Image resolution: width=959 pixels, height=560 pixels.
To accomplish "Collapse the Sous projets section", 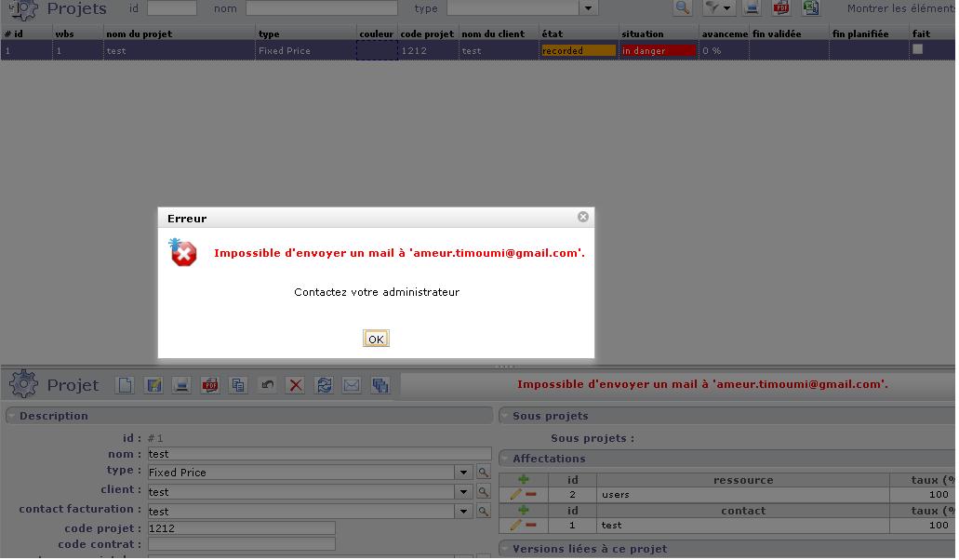I will coord(504,416).
